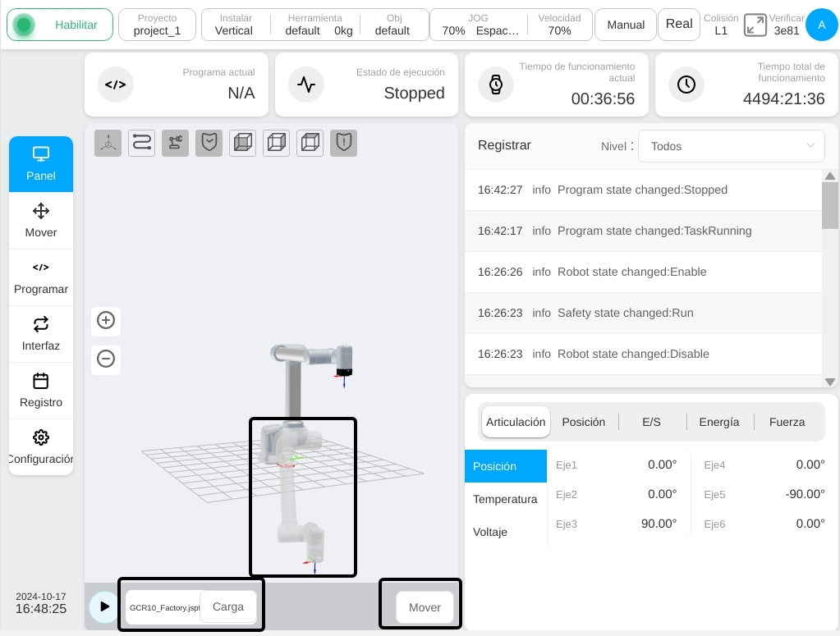This screenshot has width=840, height=636.
Task: Switch to the Articulación tab
Action: (x=516, y=422)
